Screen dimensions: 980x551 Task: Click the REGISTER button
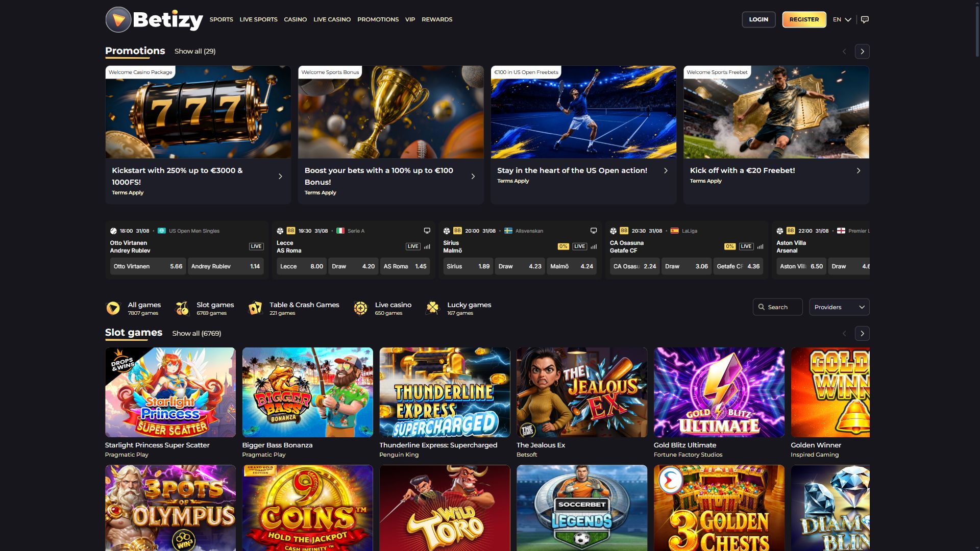[x=804, y=19]
